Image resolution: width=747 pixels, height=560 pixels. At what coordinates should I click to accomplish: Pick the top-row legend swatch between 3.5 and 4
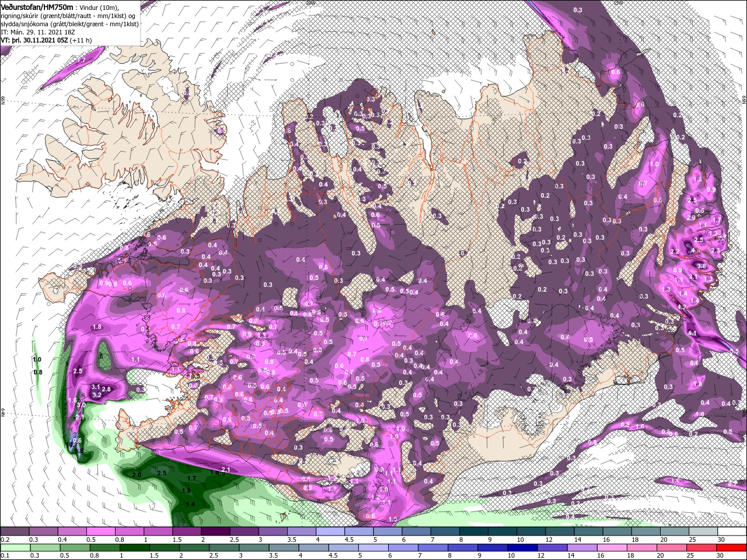[x=302, y=531]
